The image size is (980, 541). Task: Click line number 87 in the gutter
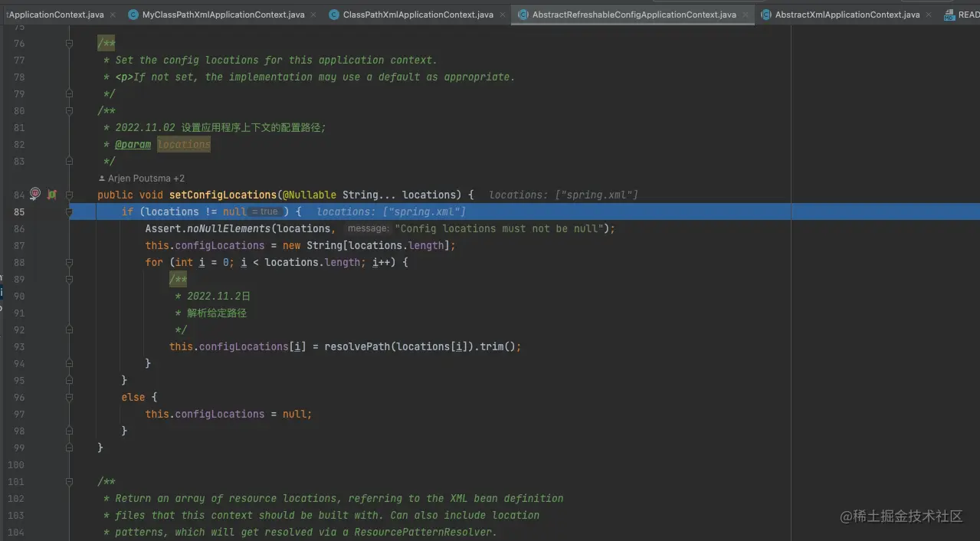click(x=19, y=245)
